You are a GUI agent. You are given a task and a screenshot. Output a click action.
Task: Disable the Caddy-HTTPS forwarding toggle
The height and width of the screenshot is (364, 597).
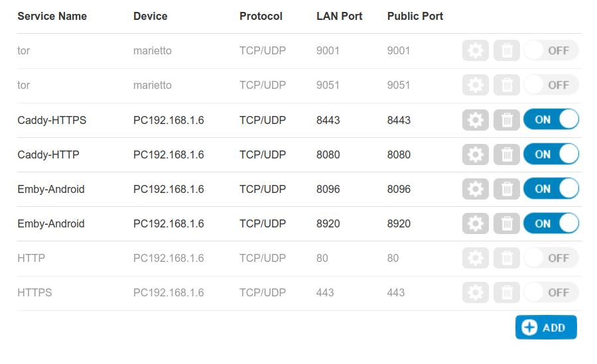(x=551, y=119)
